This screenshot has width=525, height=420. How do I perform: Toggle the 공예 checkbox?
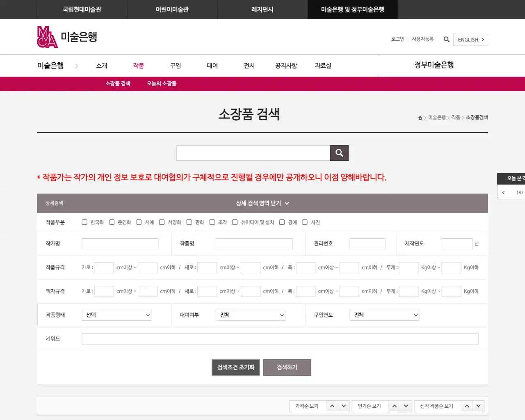282,222
